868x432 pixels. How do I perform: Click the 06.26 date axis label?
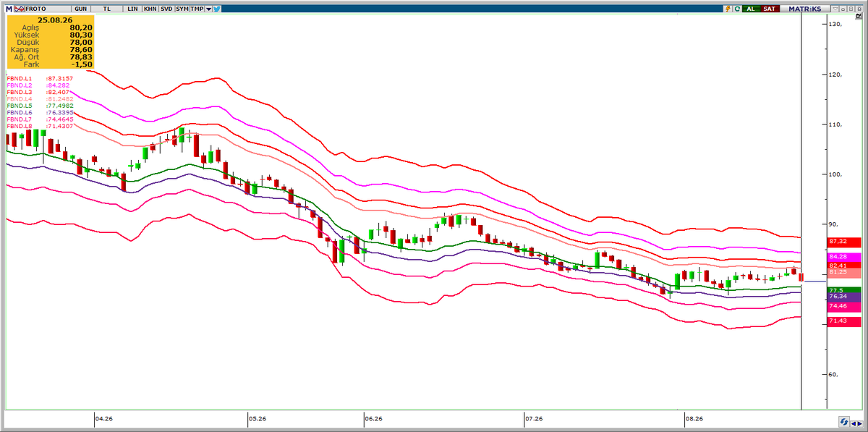373,418
